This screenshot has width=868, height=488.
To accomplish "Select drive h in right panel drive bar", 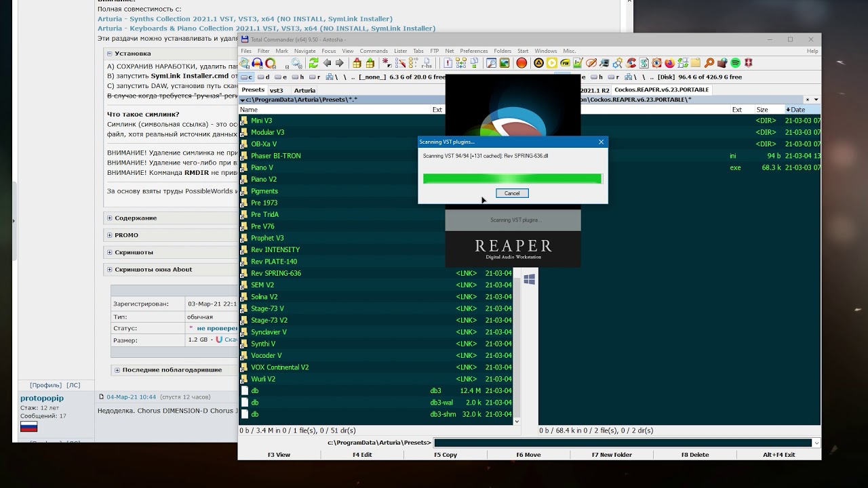I will pos(597,77).
